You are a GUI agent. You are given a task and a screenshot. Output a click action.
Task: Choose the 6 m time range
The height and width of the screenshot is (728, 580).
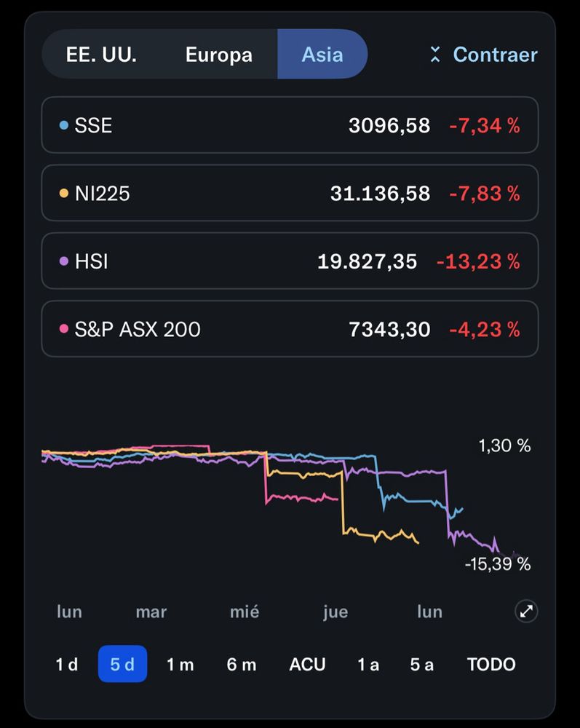pyautogui.click(x=241, y=664)
